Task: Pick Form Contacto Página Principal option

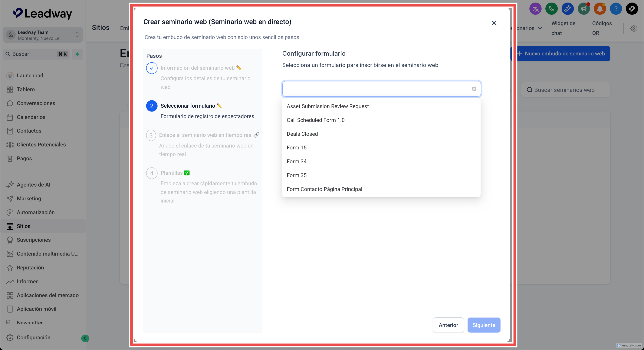Action: [324, 189]
